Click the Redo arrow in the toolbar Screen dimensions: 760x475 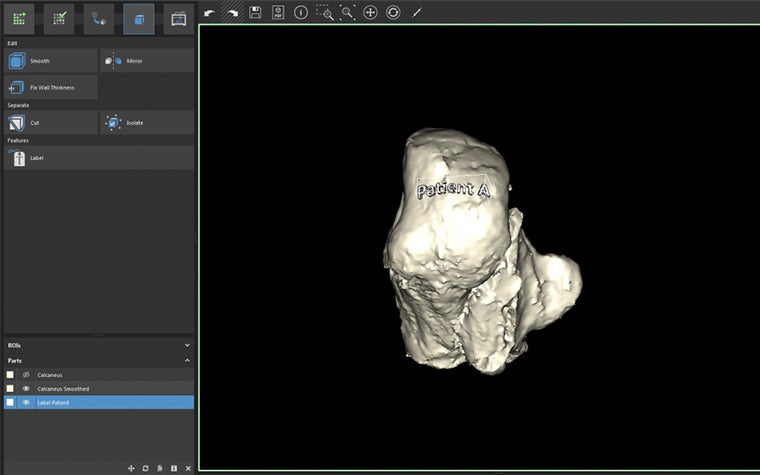pos(230,12)
